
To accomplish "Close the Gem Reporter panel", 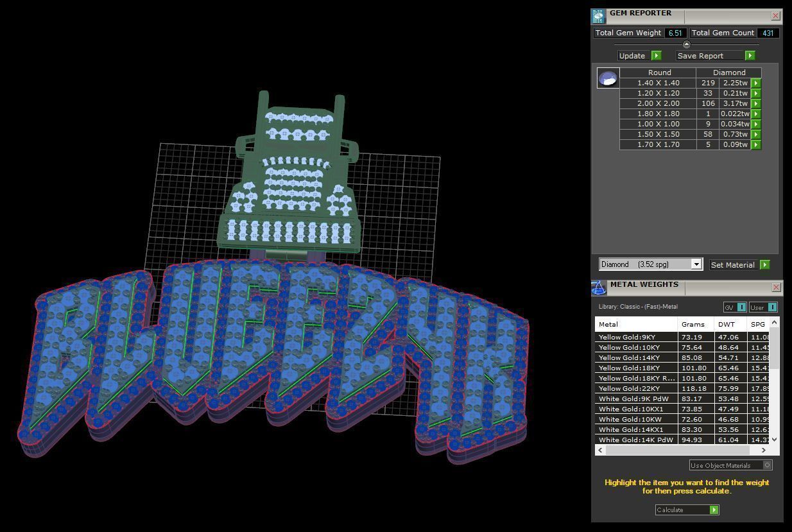I will pos(775,15).
